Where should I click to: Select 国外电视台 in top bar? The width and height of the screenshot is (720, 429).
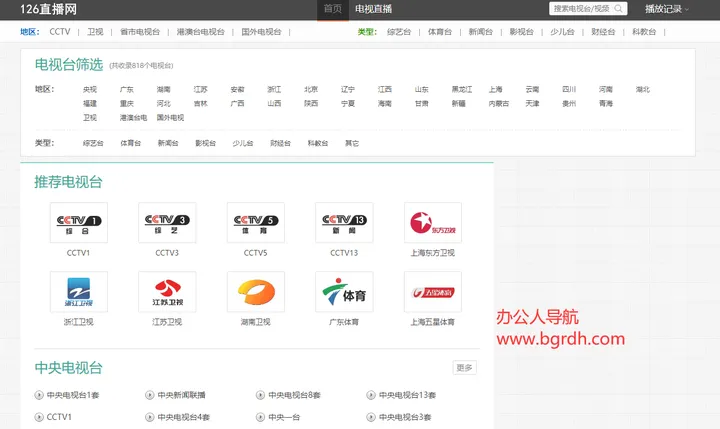[x=261, y=32]
